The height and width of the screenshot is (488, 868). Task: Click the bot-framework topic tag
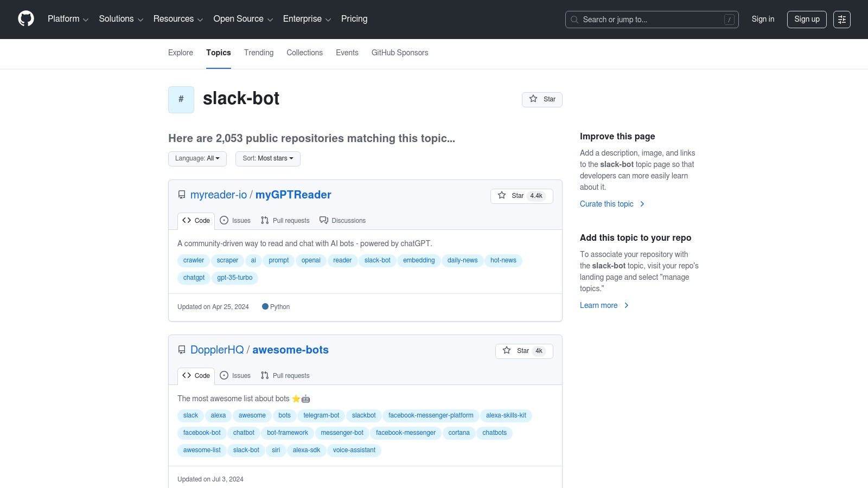click(288, 433)
